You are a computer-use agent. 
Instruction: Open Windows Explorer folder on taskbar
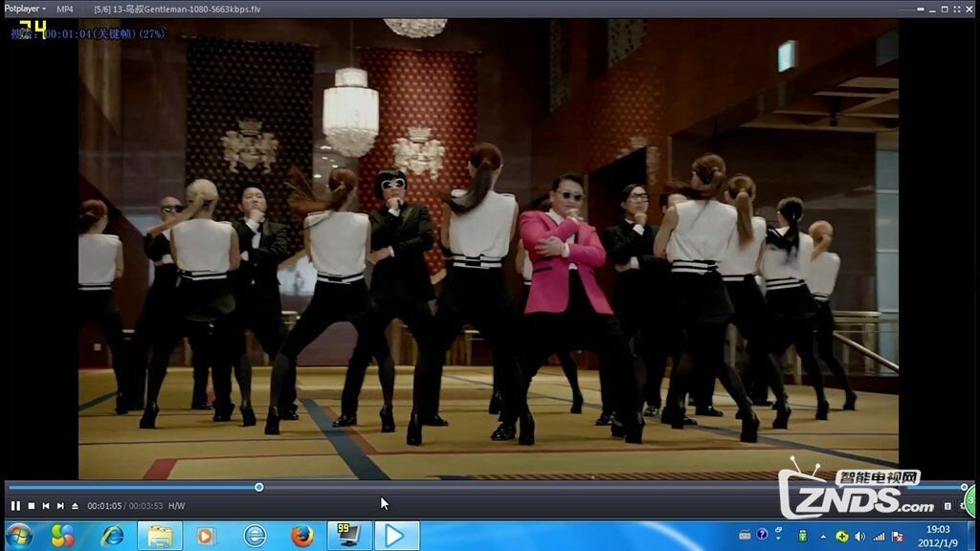pyautogui.click(x=159, y=536)
